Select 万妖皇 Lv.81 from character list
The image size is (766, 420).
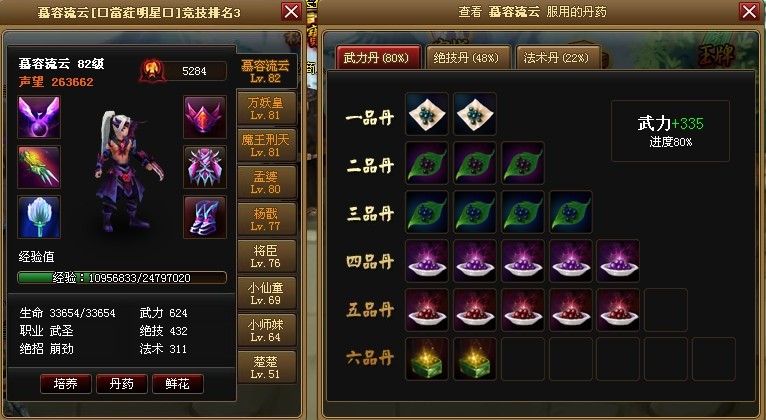267,108
